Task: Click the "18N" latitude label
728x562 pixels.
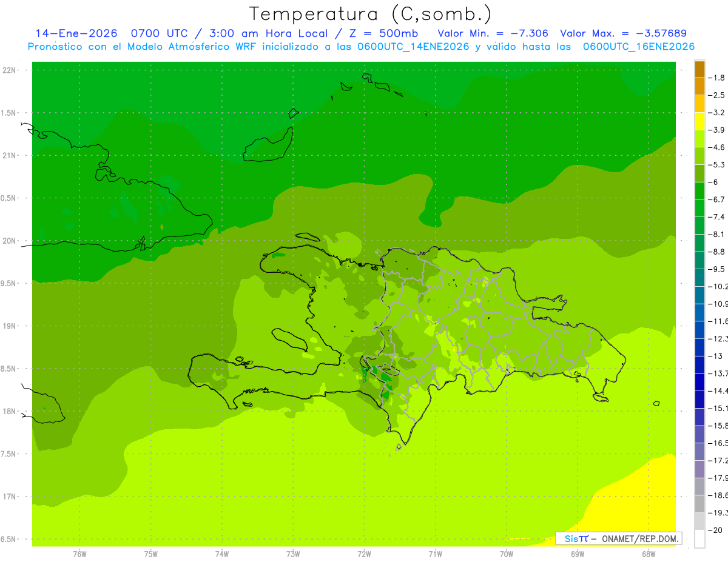Action: click(10, 411)
